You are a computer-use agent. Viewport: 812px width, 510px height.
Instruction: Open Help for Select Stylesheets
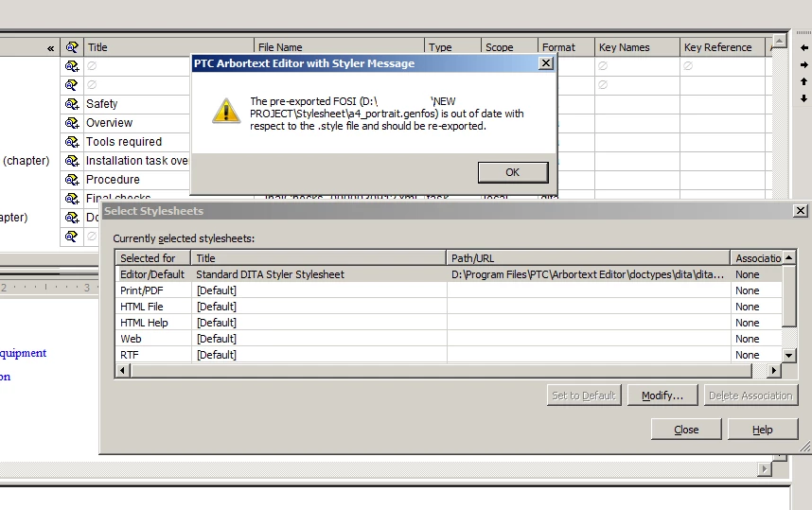click(762, 430)
